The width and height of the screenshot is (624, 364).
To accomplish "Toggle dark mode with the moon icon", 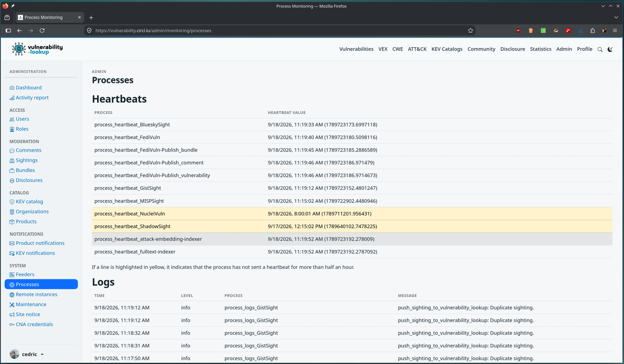I will [610, 49].
